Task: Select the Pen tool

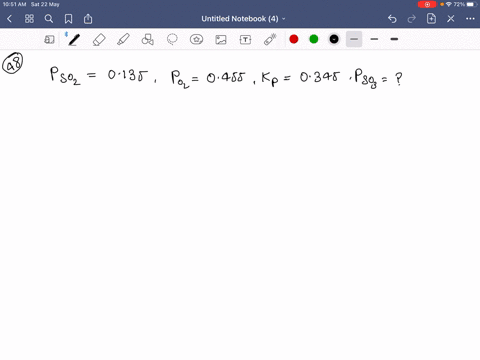Action: (74, 39)
